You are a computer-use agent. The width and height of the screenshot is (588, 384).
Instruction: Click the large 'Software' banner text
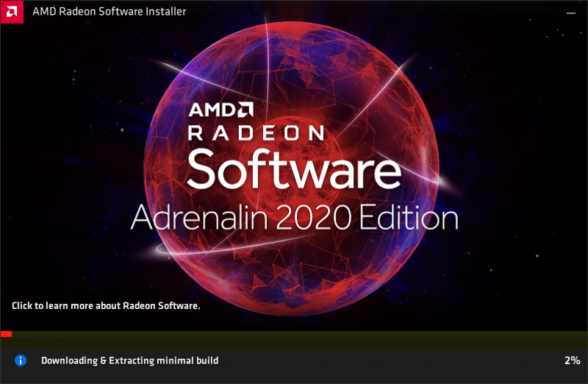click(295, 169)
